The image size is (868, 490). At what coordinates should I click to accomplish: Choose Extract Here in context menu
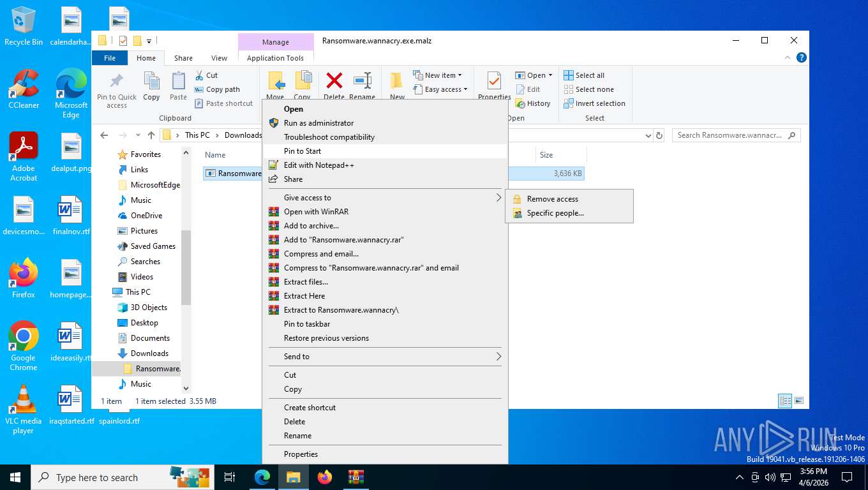click(385, 296)
